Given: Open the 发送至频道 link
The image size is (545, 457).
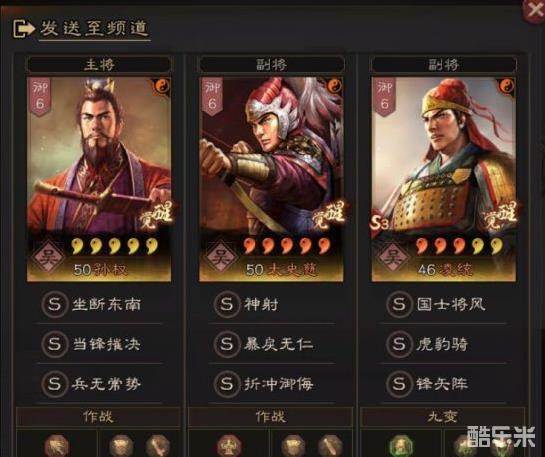Looking at the screenshot, I should (x=94, y=29).
